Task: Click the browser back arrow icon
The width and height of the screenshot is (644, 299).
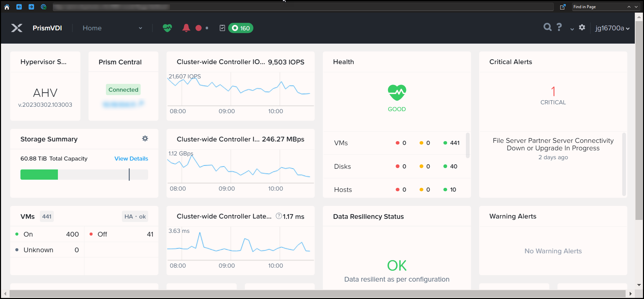Action: 19,7
